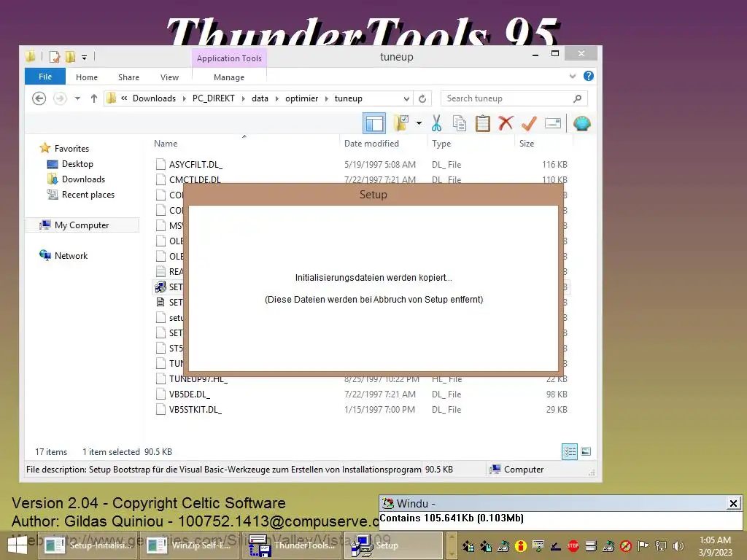747x560 pixels.
Task: Switch to the Home ribbon tab
Action: click(x=87, y=77)
